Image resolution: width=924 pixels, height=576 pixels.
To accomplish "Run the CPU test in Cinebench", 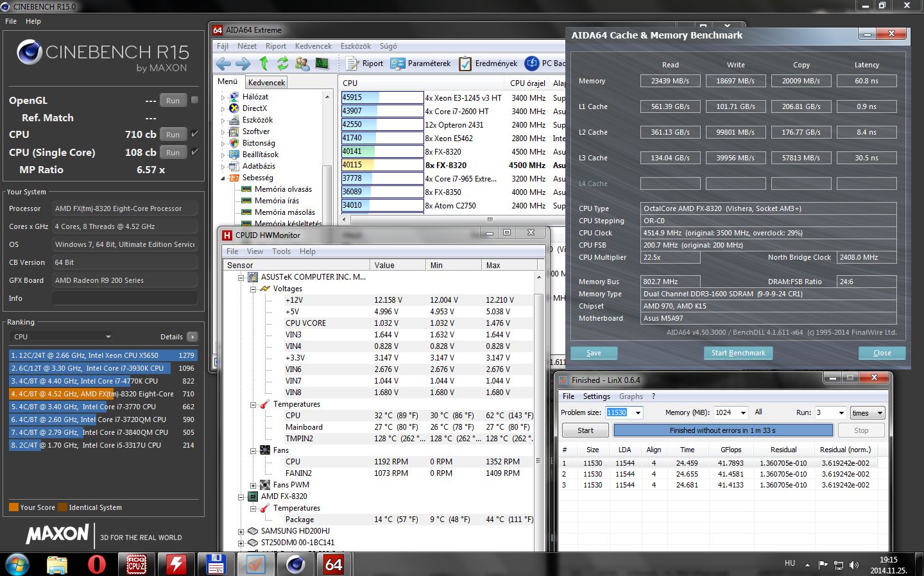I will coord(173,135).
